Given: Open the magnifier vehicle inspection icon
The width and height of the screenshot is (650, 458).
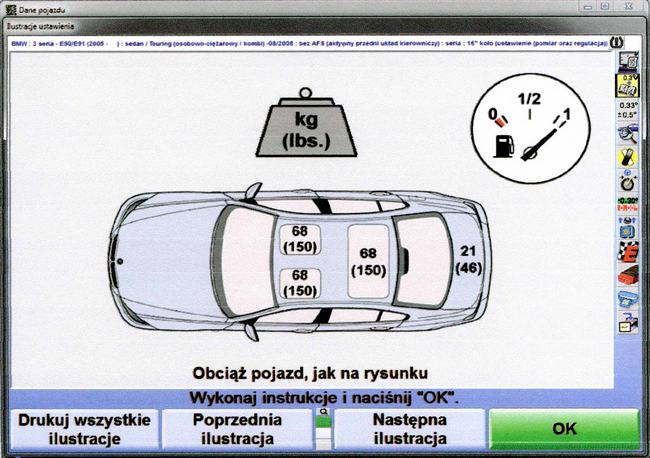Looking at the screenshot, I should pyautogui.click(x=628, y=134).
